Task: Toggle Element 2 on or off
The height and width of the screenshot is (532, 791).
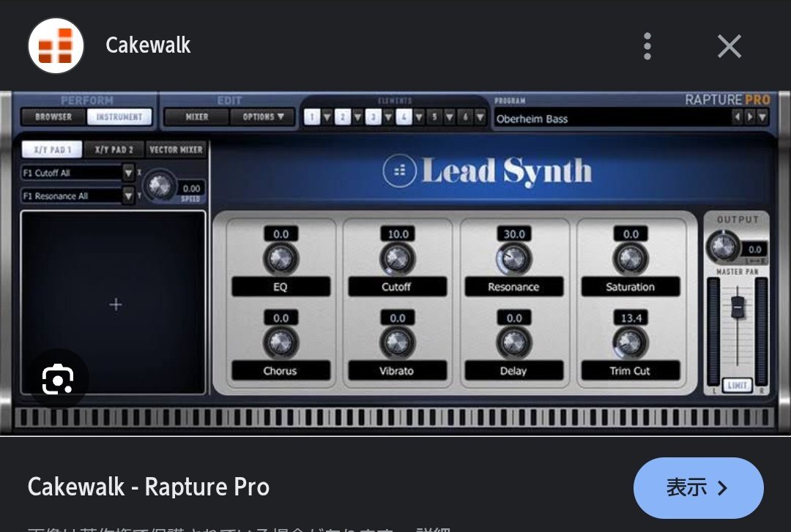Action: [x=343, y=118]
